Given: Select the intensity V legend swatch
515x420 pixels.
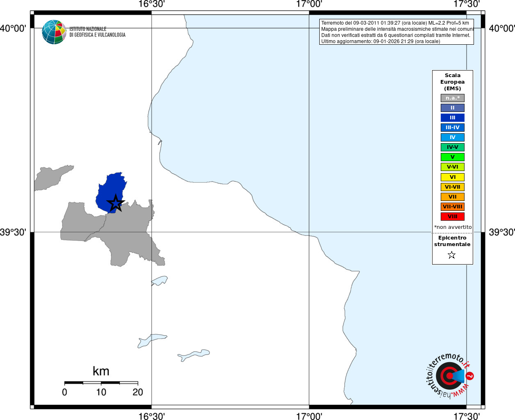Looking at the screenshot, I should 453,157.
